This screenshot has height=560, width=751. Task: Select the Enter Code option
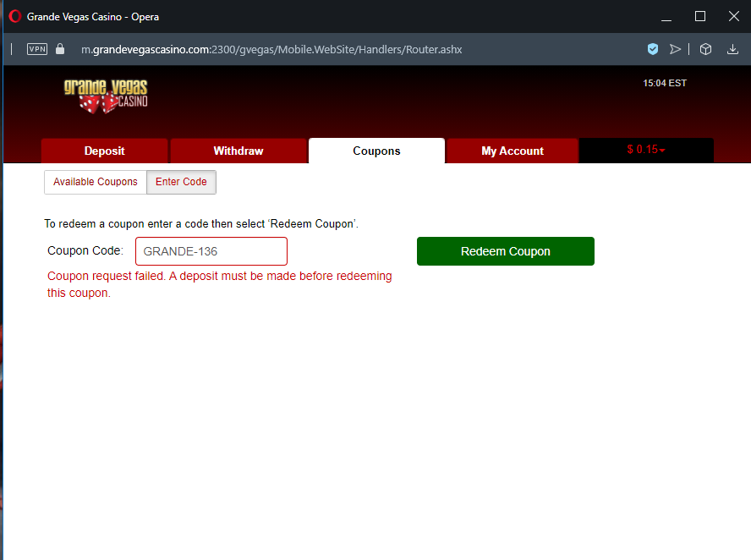click(181, 182)
